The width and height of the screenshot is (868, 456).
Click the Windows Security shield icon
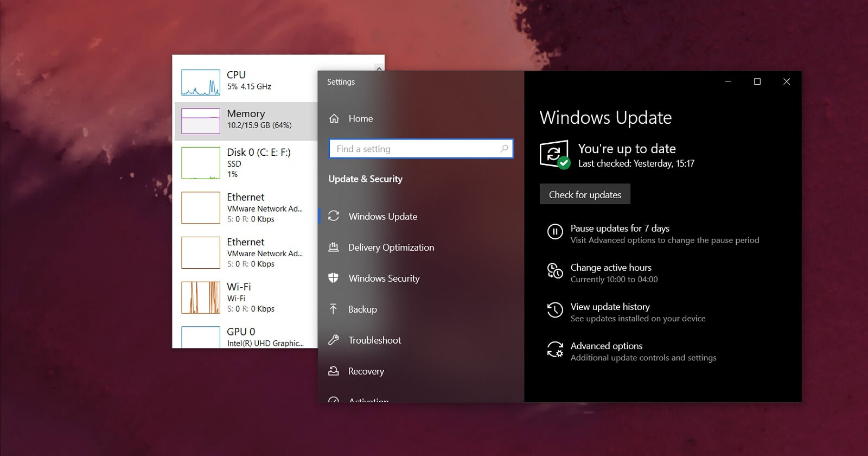pos(334,278)
